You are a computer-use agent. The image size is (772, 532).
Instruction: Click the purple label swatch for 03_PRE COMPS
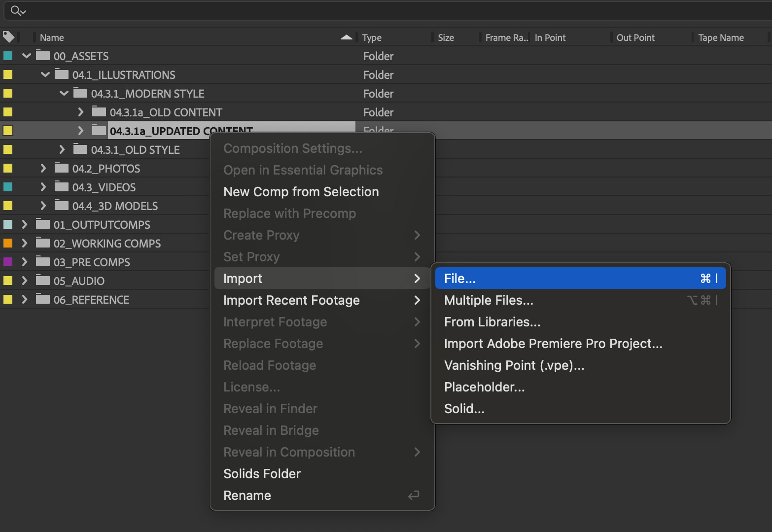coord(7,261)
